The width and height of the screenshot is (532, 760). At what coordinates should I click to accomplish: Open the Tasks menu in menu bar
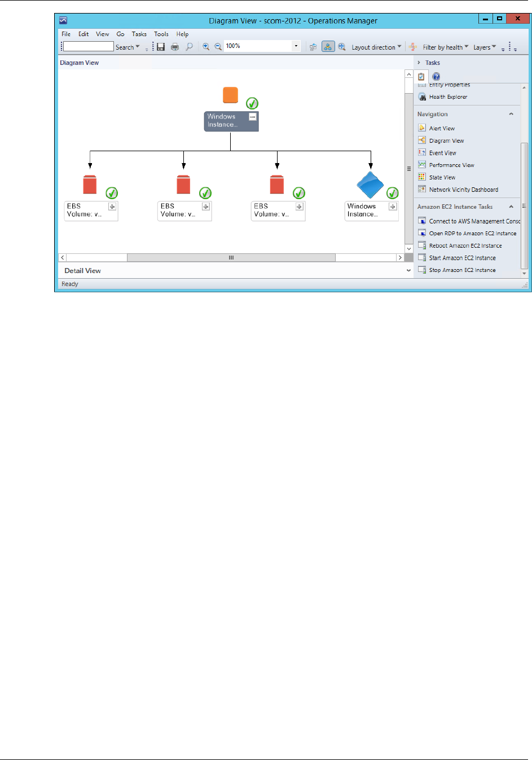point(139,34)
